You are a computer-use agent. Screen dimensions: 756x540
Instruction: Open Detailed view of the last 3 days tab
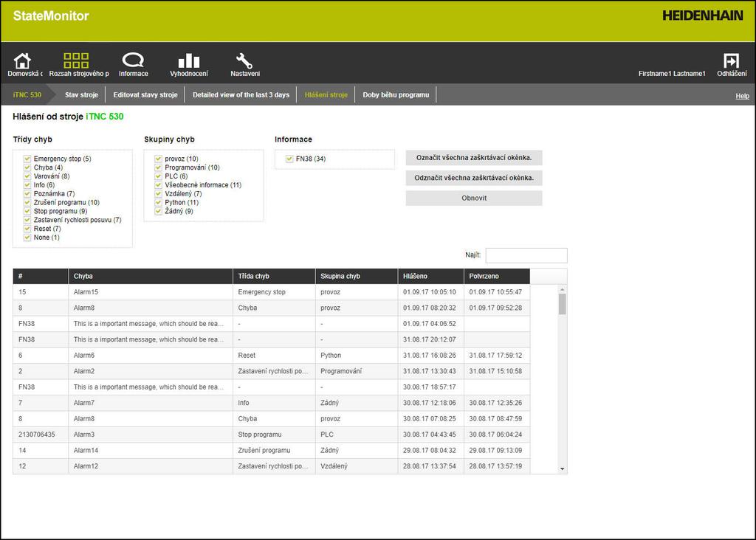[x=241, y=95]
